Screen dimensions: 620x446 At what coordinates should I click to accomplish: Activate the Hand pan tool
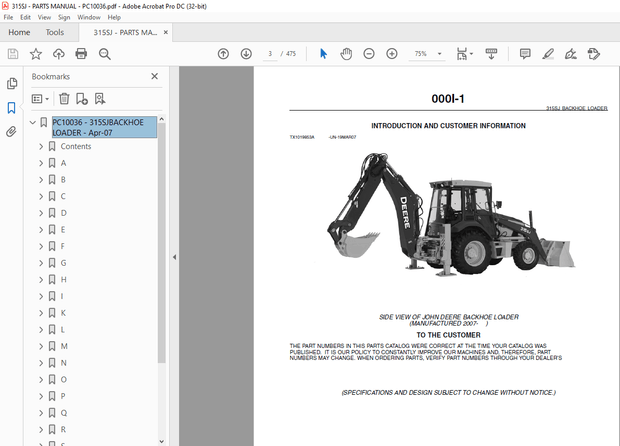click(x=346, y=54)
